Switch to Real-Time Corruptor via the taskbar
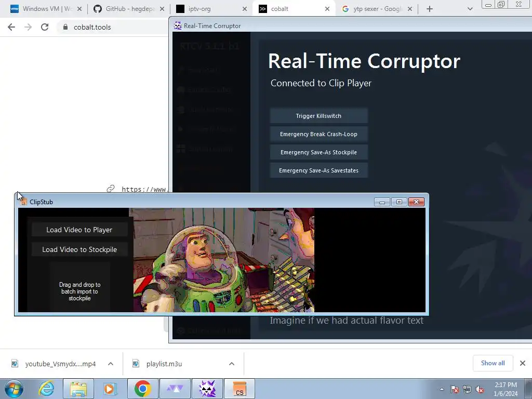The height and width of the screenshot is (399, 532). 207,389
